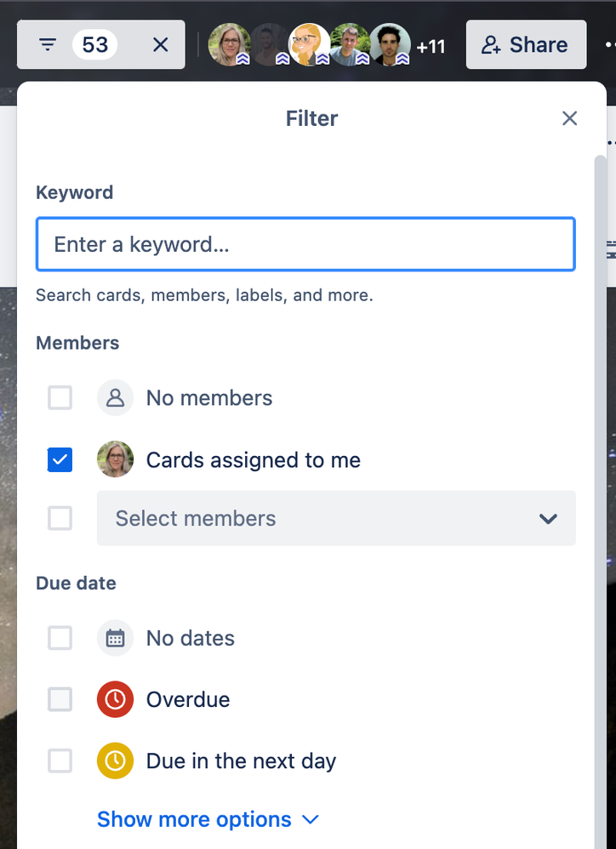616x849 pixels.
Task: Check the No members checkbox
Action: (60, 397)
